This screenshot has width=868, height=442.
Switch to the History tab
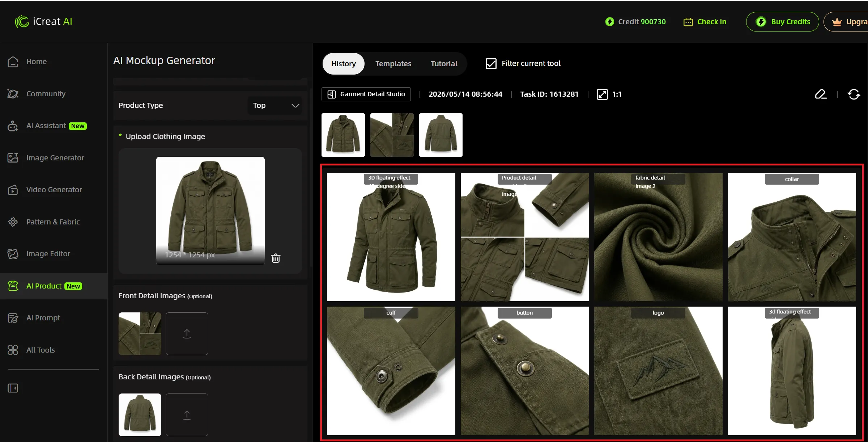click(x=344, y=64)
